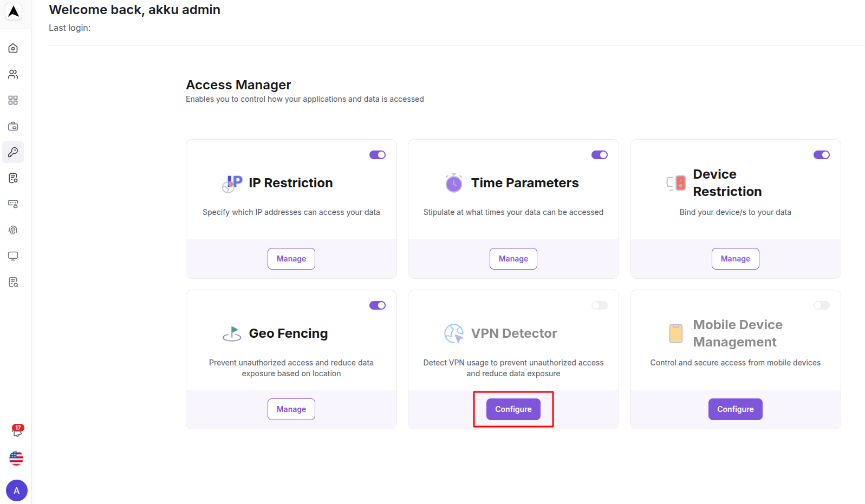Click 'Prevent unauthorized access' Geo Fencing description
The width and height of the screenshot is (865, 504).
[291, 368]
